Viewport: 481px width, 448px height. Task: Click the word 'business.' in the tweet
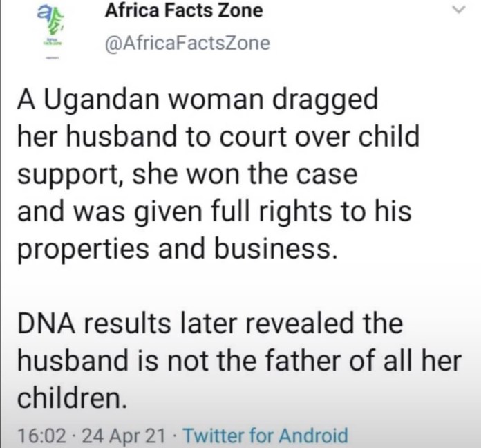pos(276,250)
